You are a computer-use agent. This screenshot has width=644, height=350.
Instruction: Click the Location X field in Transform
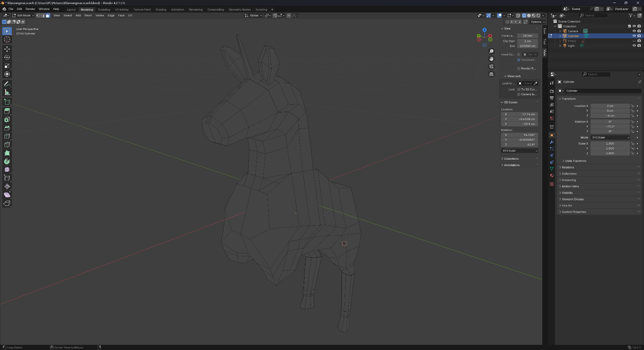pos(610,106)
